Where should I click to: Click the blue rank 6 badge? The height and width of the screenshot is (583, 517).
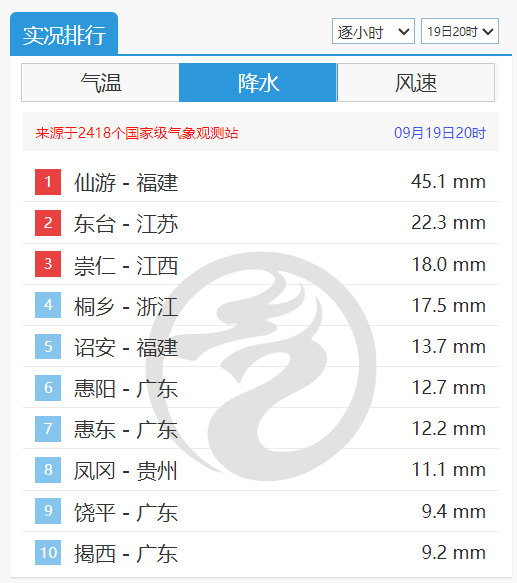pos(48,388)
